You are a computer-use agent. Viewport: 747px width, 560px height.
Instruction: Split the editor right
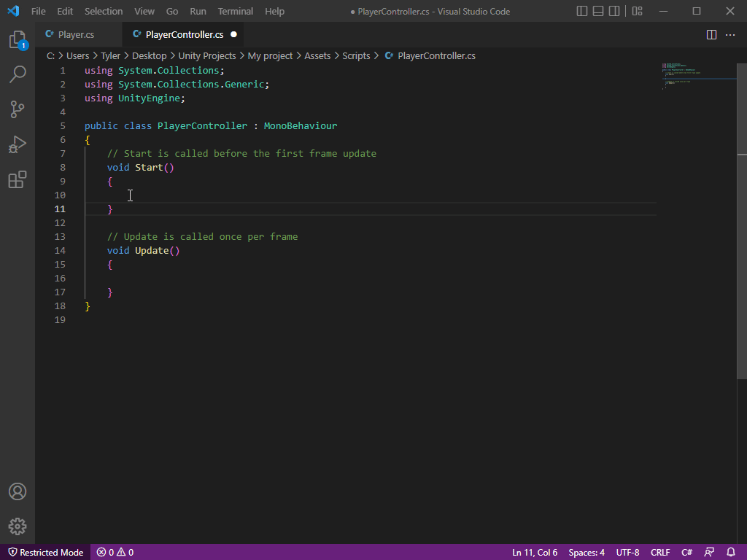click(x=711, y=35)
